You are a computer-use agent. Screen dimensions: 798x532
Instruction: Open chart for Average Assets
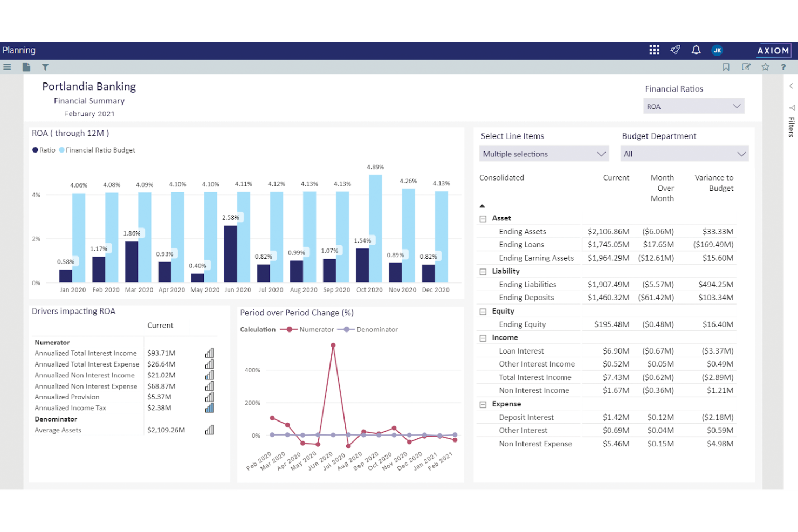(209, 430)
